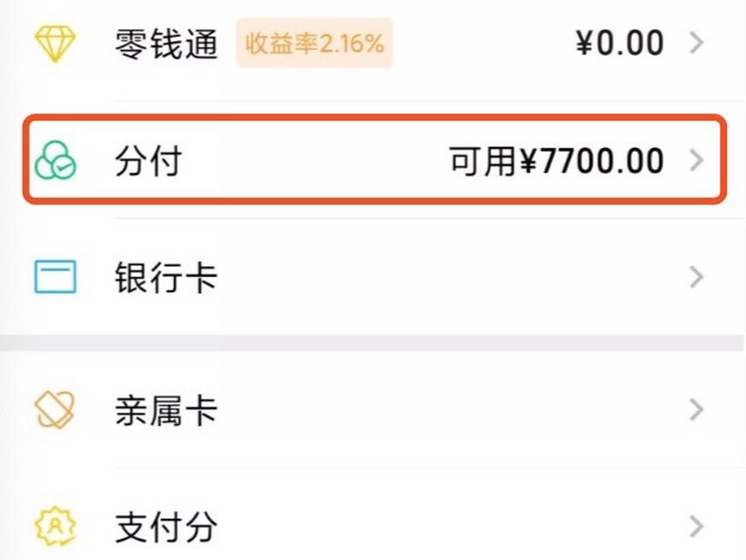This screenshot has width=746, height=560.
Task: Open the 银行卡 row label
Action: 166,277
